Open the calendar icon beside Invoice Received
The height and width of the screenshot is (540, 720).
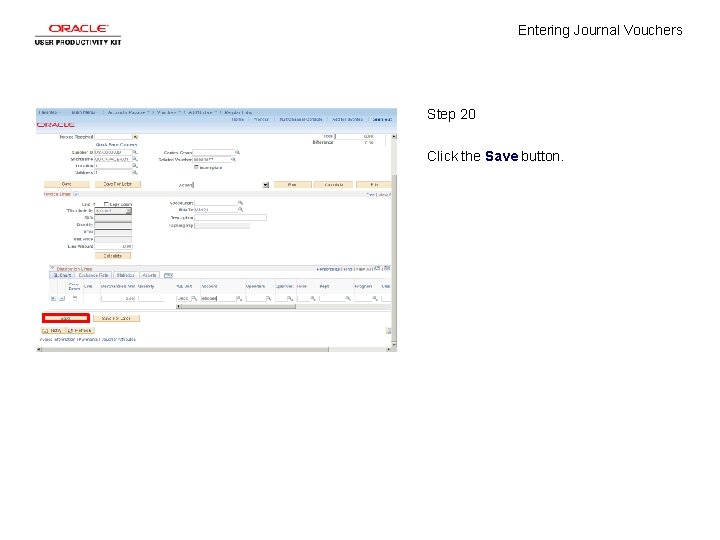tap(135, 137)
